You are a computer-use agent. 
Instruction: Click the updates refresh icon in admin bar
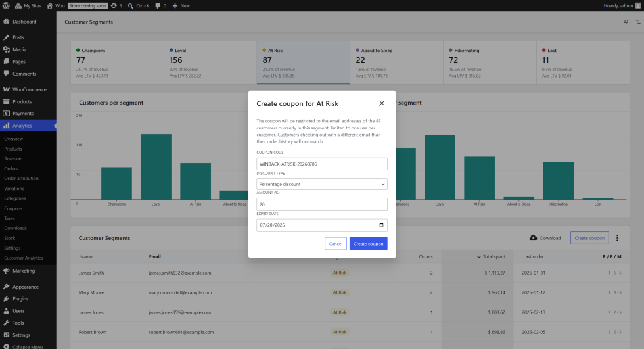(x=114, y=6)
